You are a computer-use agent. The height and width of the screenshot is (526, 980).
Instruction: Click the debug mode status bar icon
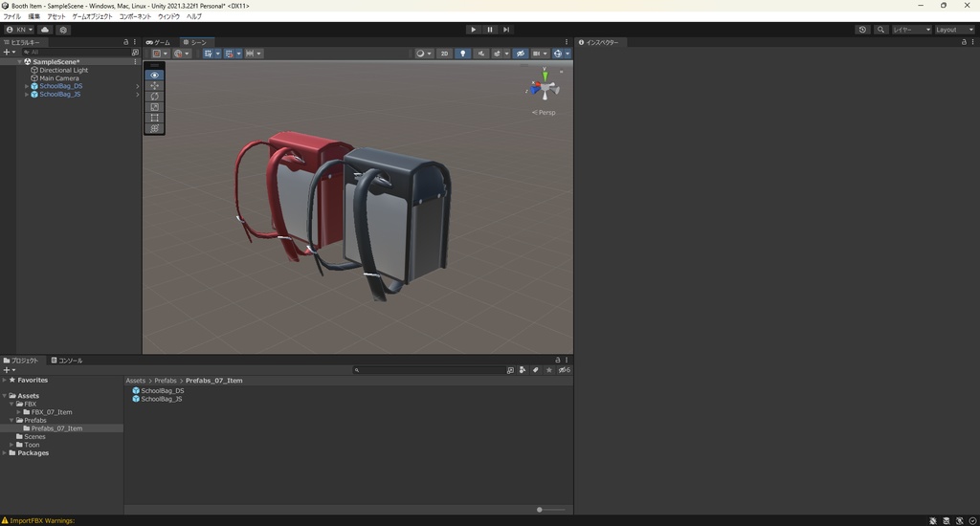click(x=932, y=521)
